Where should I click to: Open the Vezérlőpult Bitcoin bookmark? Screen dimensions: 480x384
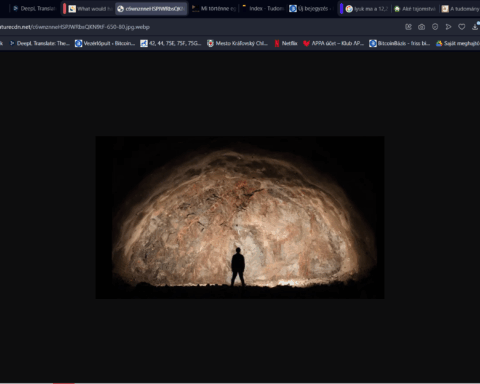105,43
